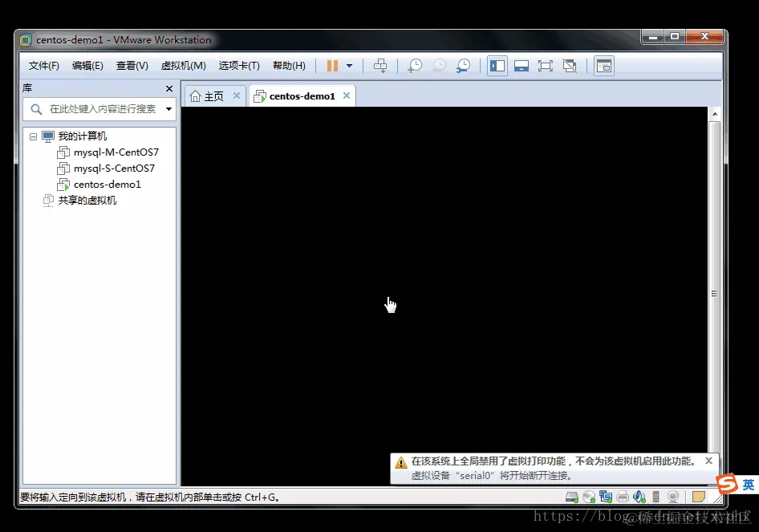
Task: Open the 选项卡(T) menu
Action: point(239,66)
